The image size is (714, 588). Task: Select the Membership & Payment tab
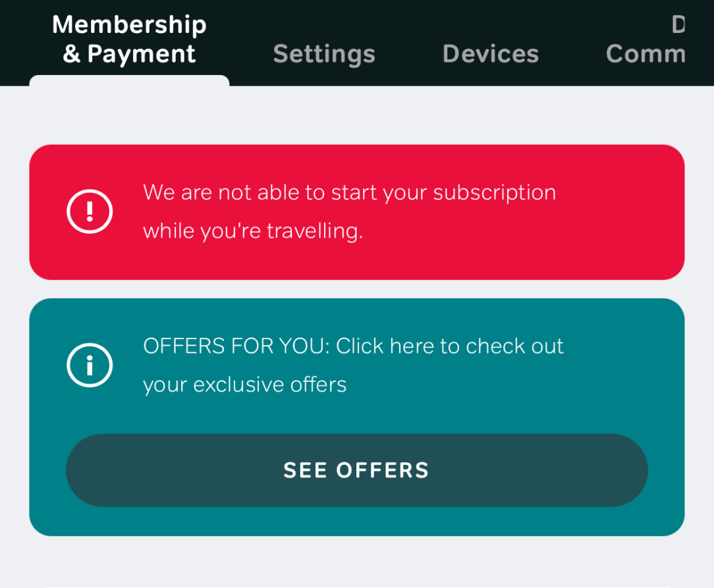pyautogui.click(x=129, y=39)
